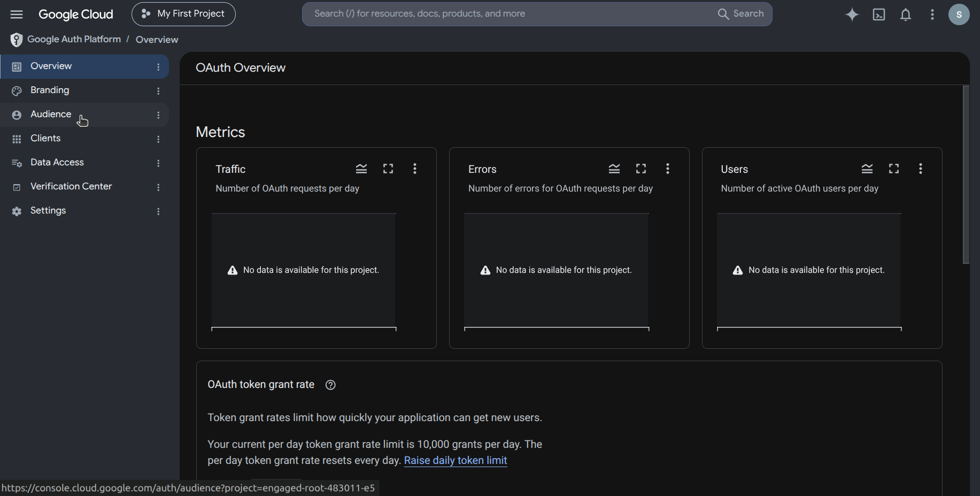
Task: Click 'Number of errors for OAuth requests per day'
Action: 560,188
